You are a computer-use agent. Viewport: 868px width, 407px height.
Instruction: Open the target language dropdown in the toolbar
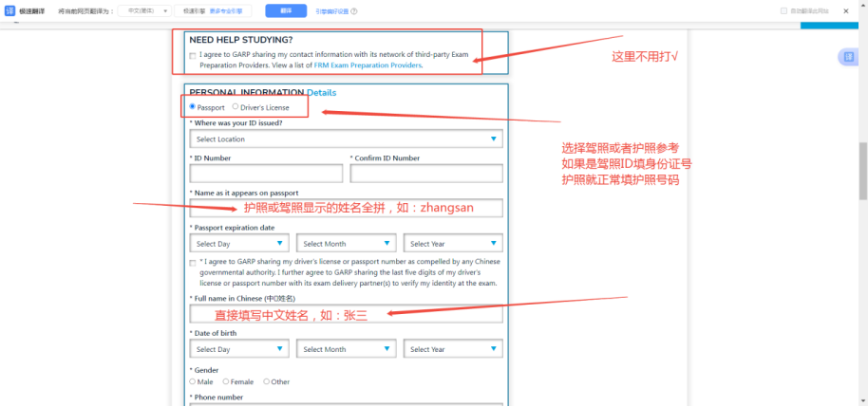coord(147,11)
